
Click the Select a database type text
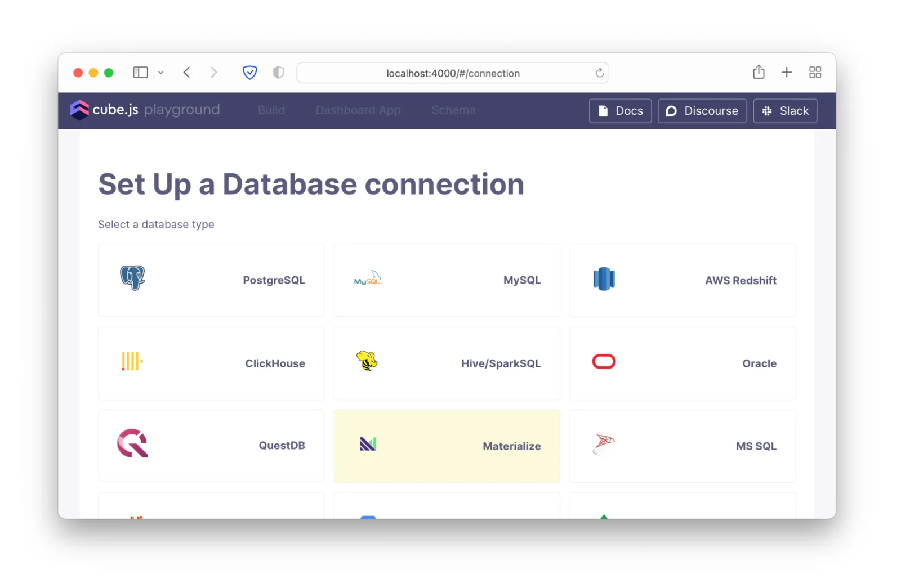coord(156,225)
